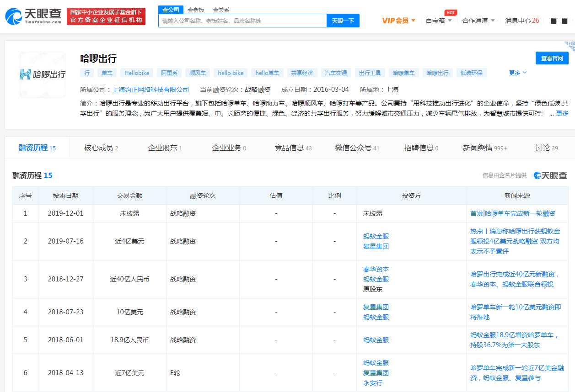This screenshot has height=392, width=575.
Task: Expand more tags with the 更多 chevron
Action: tap(518, 73)
